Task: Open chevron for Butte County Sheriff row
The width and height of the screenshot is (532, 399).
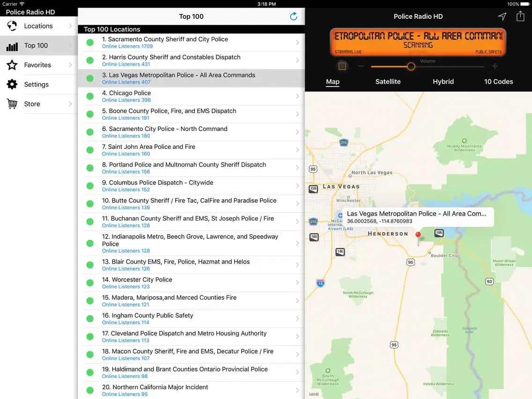Action: tap(297, 204)
